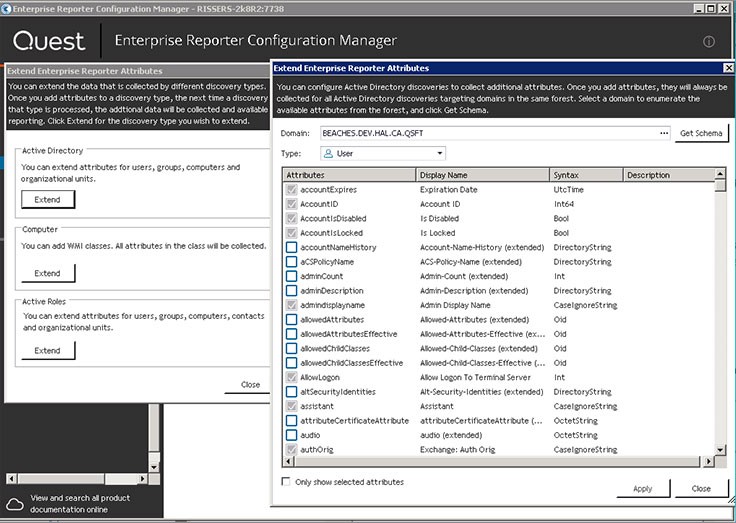Screen dimensions: 736x523
Task: Click the greyed AllowLogon checkbox
Action: pos(291,377)
